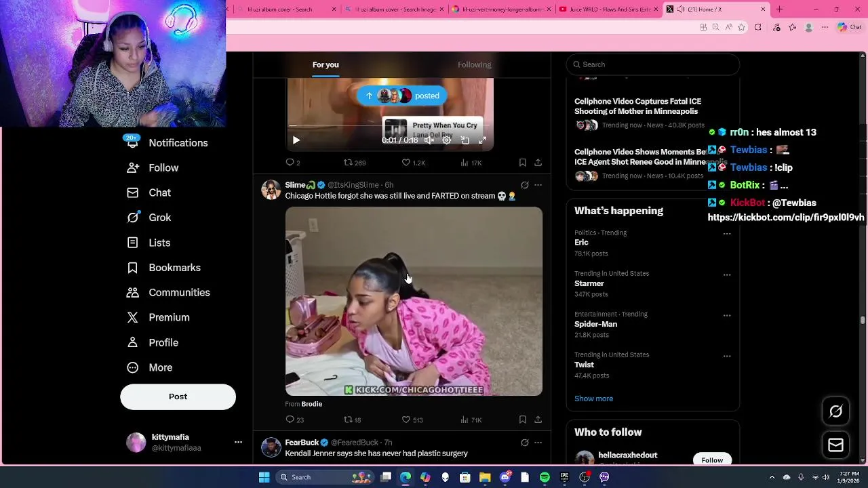Switch to the Following tab
This screenshot has height=488, width=868.
coord(474,64)
